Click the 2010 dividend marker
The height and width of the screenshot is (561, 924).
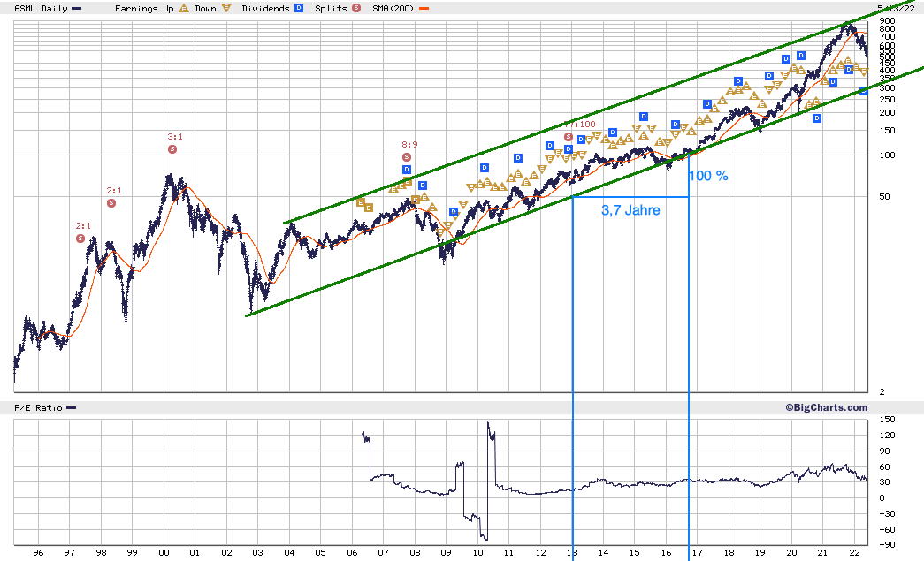coord(485,168)
